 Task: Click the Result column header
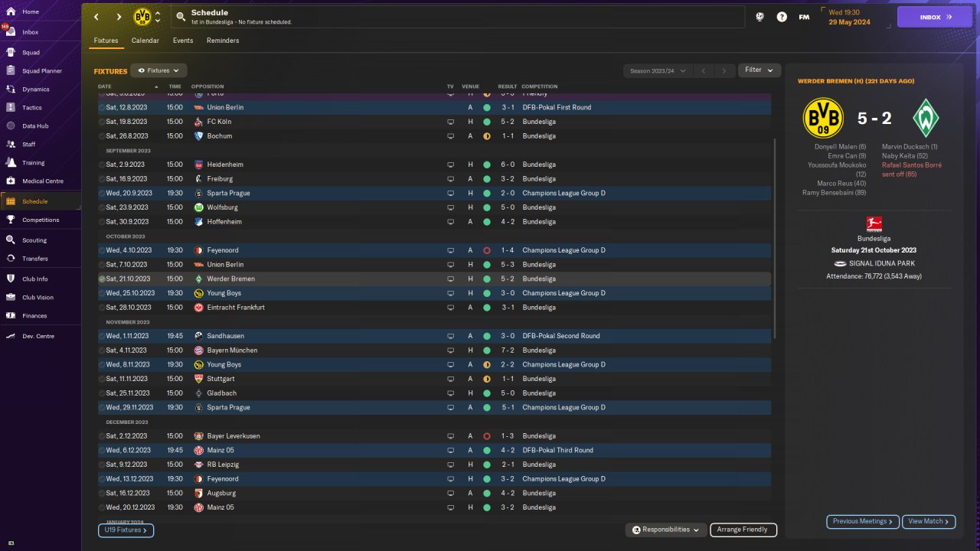pos(508,86)
